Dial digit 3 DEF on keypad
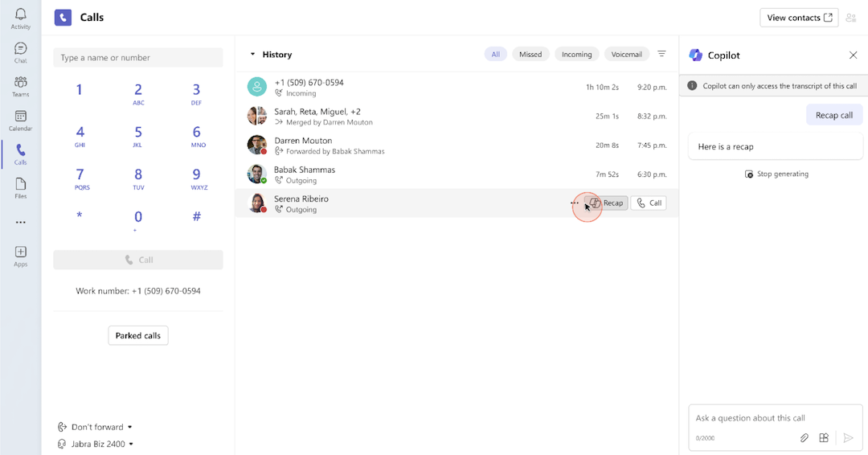Viewport: 868px width, 455px height. click(x=196, y=93)
